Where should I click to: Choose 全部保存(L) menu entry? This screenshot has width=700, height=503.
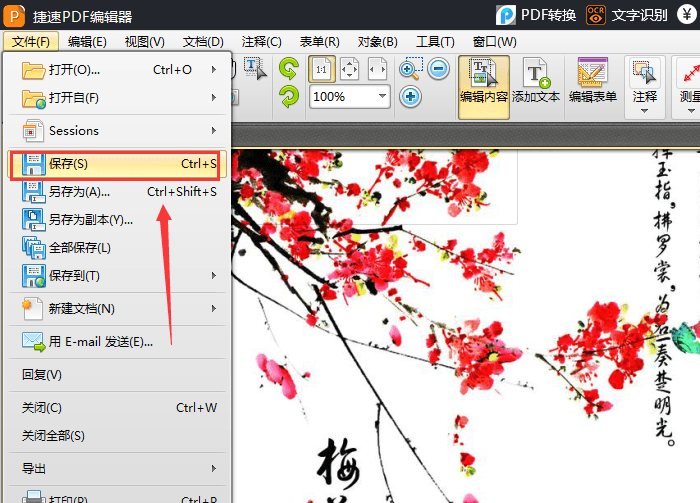click(x=117, y=248)
